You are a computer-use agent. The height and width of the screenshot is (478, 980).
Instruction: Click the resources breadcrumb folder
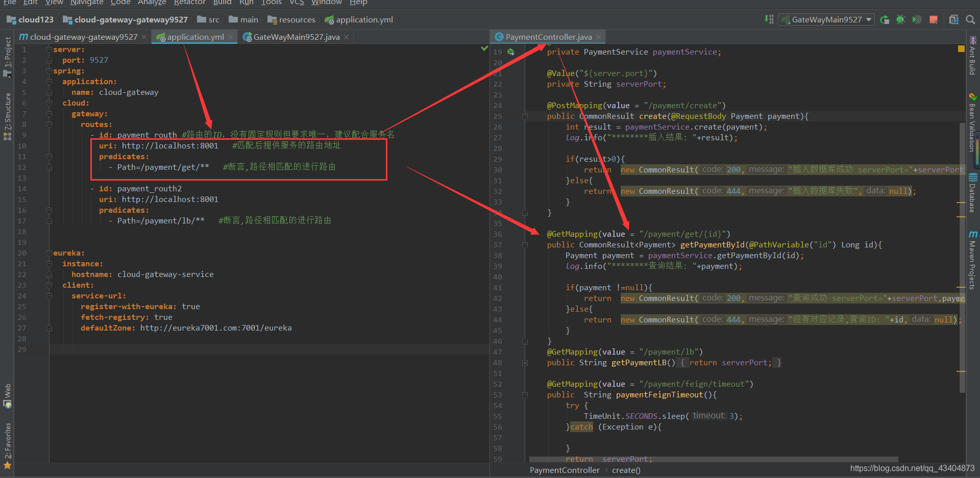tap(291, 19)
